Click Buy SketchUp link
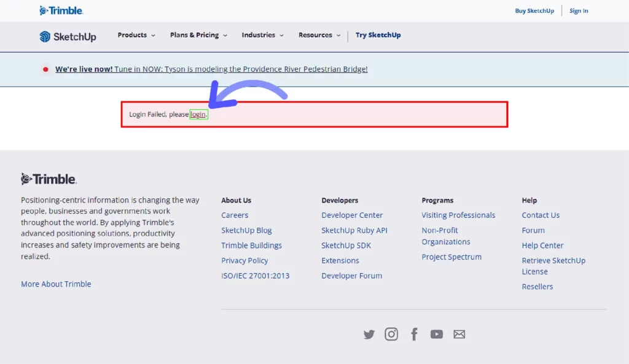This screenshot has width=629, height=364. point(534,11)
